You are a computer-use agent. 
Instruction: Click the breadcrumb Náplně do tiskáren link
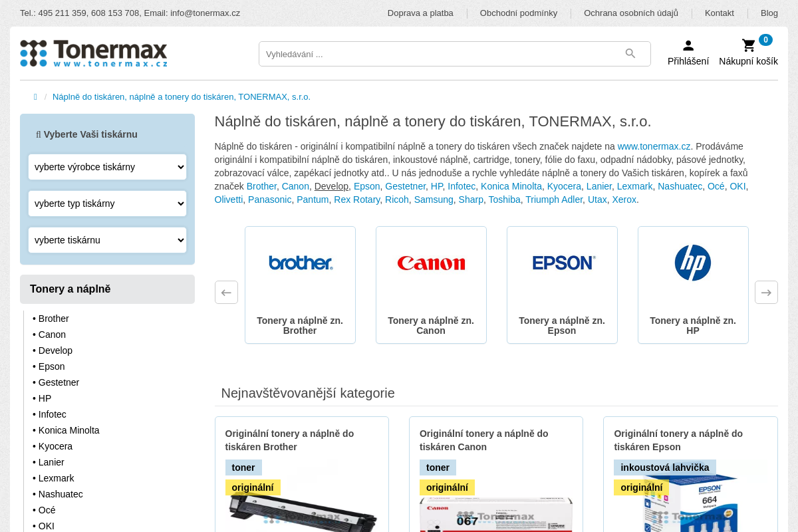point(182,97)
